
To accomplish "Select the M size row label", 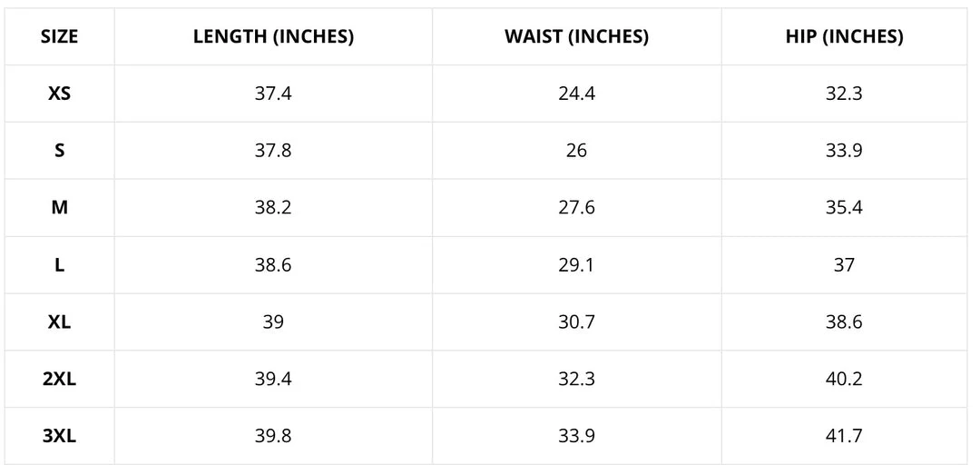I will 59,208.
